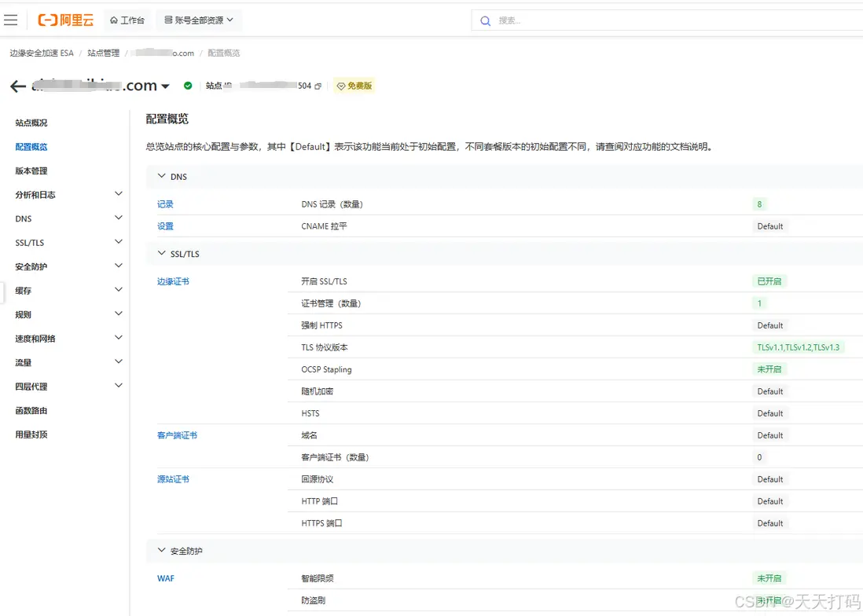This screenshot has width=863, height=616.
Task: Select 配置概览 in sidebar
Action: [31, 147]
